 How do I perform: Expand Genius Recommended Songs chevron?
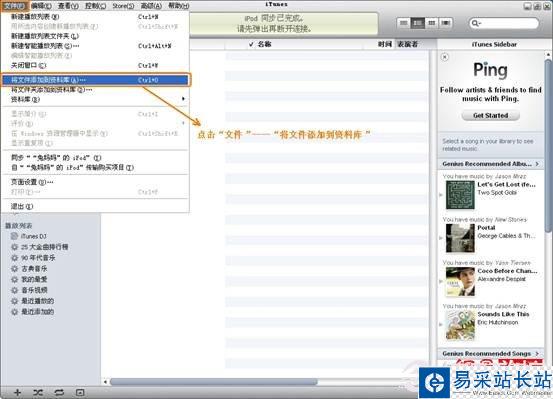537,353
